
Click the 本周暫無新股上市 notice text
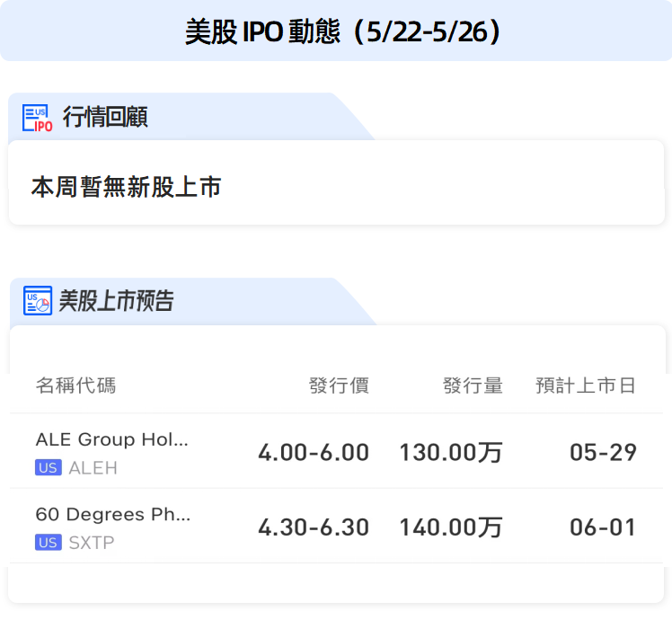[126, 187]
